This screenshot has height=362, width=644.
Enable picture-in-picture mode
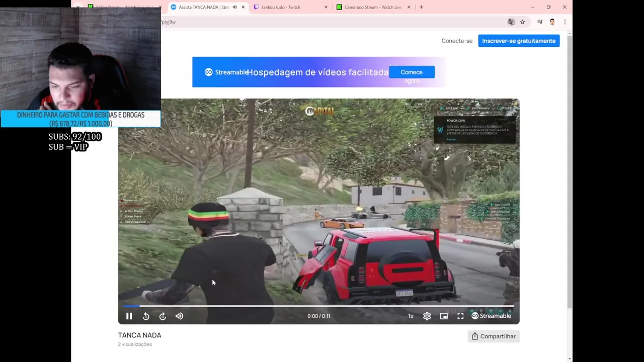(x=444, y=316)
